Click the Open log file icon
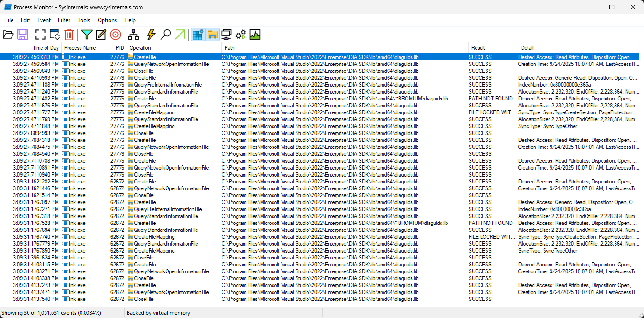644x318 pixels. (8, 35)
